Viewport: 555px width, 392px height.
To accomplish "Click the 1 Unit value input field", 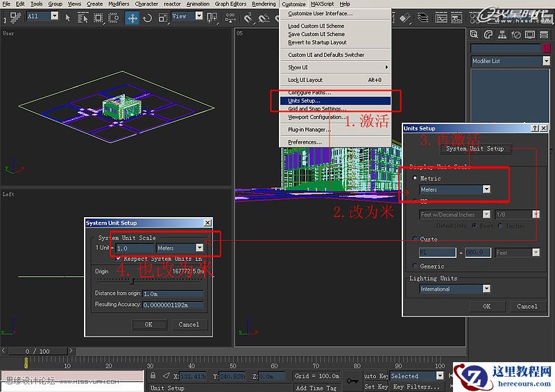I will [135, 248].
